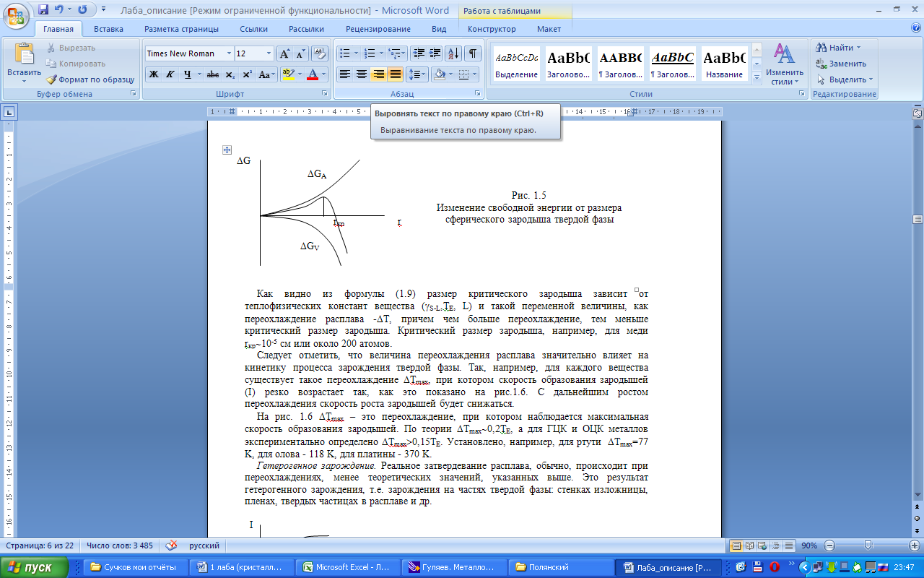Expand the styles gallery More arrow
Viewport: 924px width, 578px height.
tap(757, 77)
